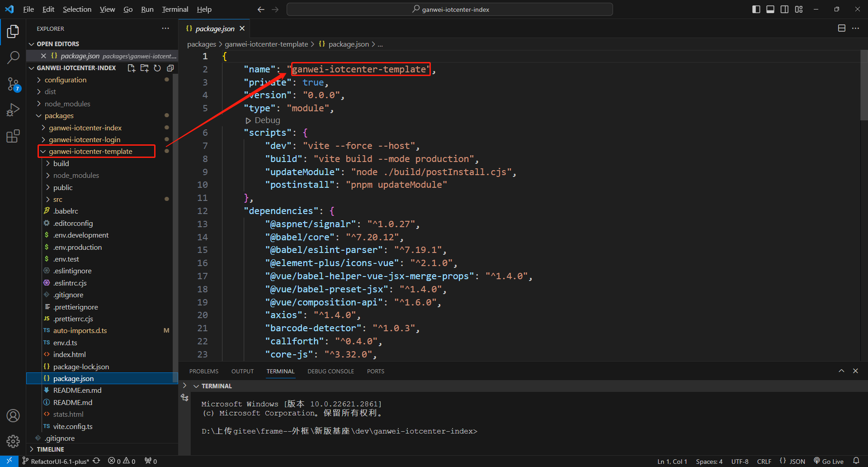Open the File menu
Image resolution: width=868 pixels, height=467 pixels.
coord(28,9)
